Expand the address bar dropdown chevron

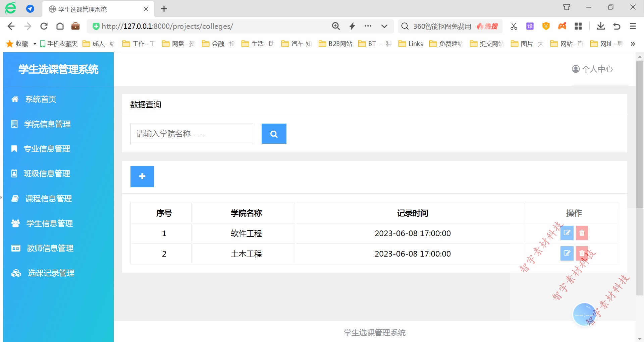point(384,26)
